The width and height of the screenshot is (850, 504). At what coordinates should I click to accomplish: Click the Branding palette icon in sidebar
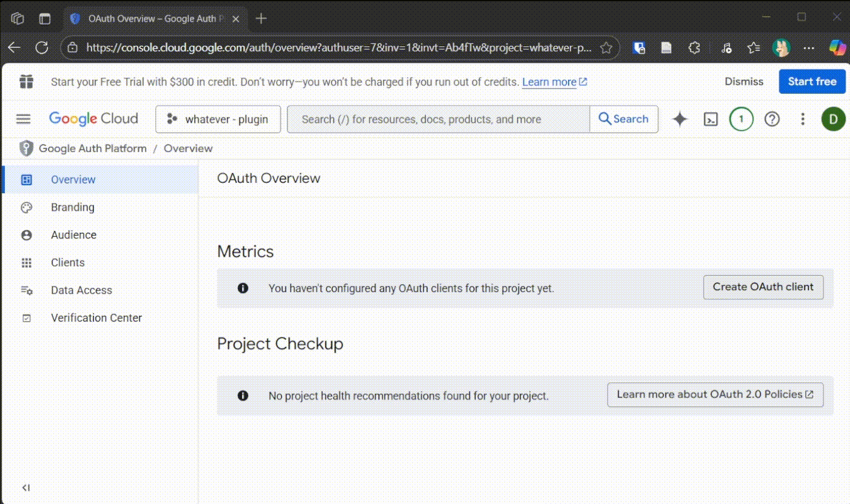pos(26,207)
